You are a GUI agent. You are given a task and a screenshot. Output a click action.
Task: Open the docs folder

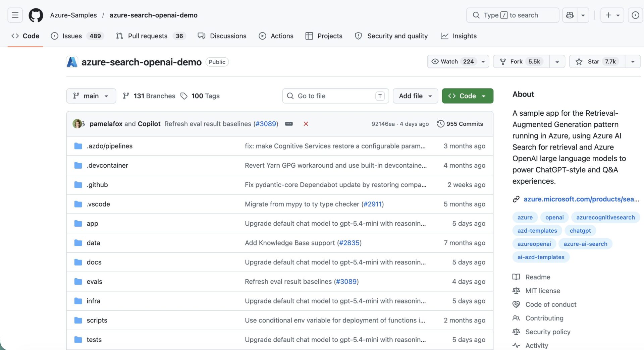[94, 262]
